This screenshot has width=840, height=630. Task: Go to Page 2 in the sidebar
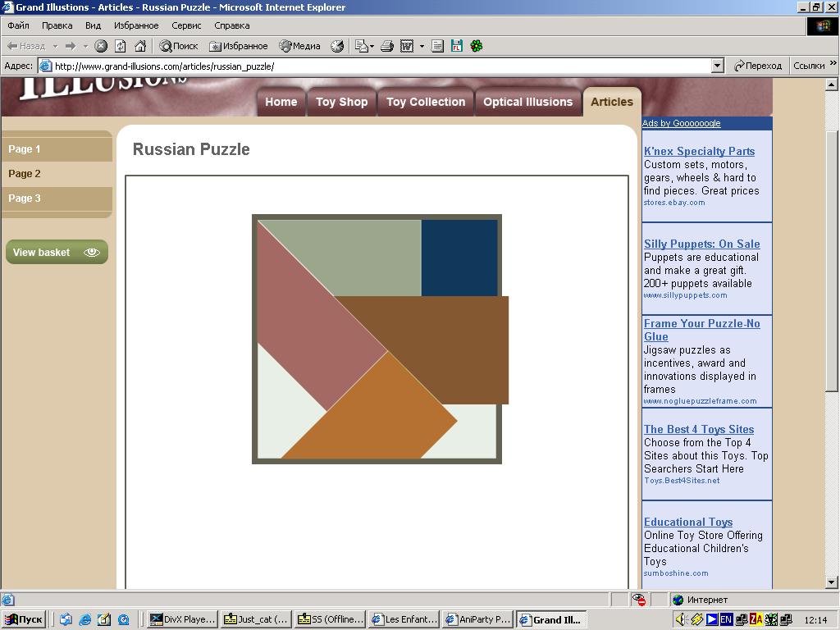25,173
